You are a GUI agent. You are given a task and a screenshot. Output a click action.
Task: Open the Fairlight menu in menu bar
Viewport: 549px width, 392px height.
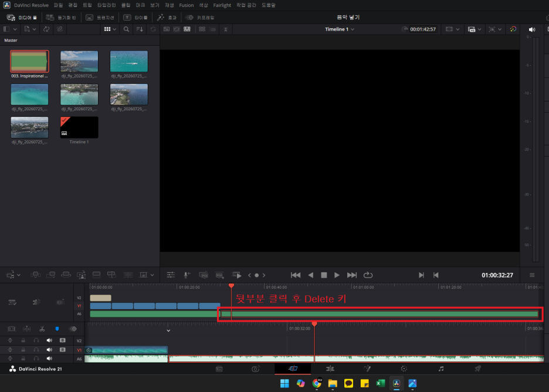point(222,5)
